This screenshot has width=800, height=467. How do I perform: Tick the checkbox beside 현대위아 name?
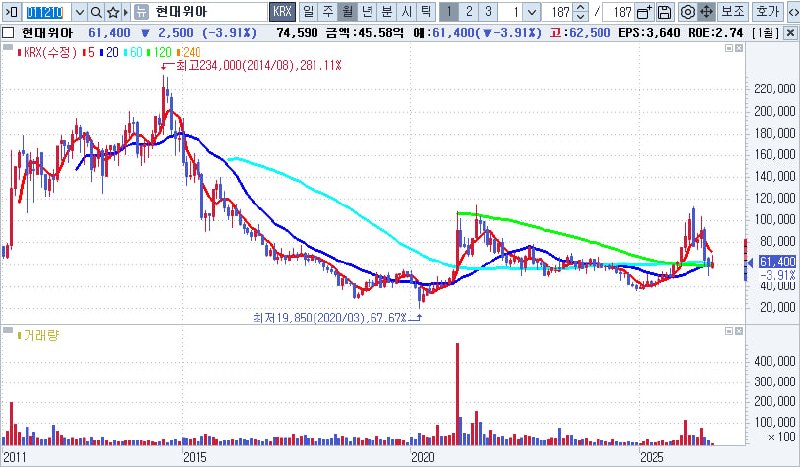pos(8,33)
